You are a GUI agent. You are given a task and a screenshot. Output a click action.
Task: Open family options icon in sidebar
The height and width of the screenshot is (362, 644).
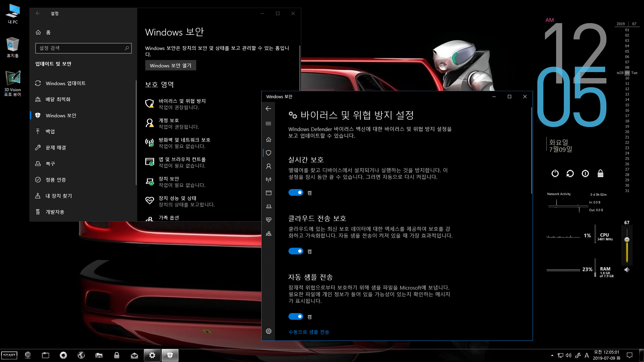(x=268, y=234)
